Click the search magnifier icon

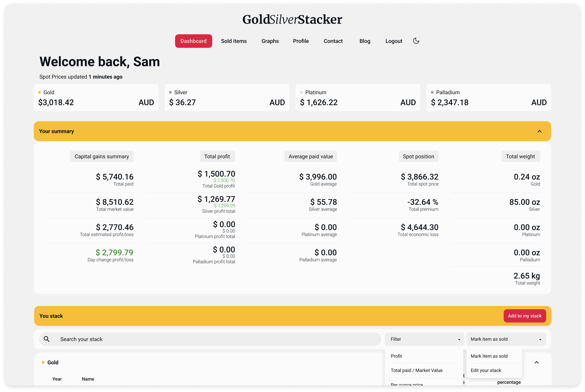pyautogui.click(x=47, y=339)
